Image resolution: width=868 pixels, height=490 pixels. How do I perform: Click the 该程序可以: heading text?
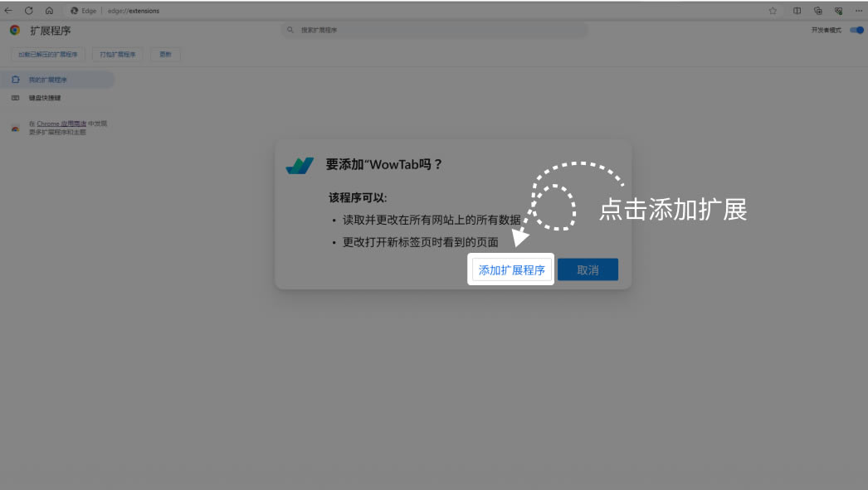click(358, 197)
